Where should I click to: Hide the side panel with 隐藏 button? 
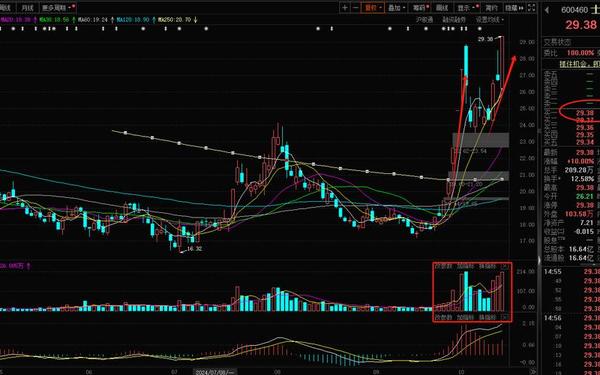(514, 7)
